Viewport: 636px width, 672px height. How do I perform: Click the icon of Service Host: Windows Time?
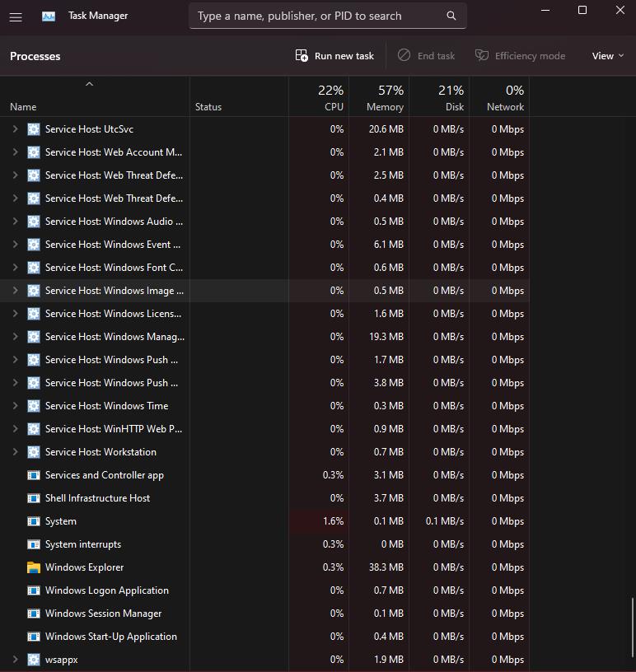[x=34, y=406]
